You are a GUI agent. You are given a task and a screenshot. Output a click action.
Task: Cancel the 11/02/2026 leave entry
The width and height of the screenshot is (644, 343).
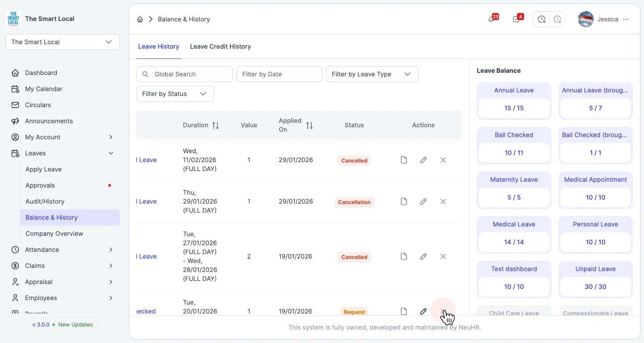click(x=443, y=160)
